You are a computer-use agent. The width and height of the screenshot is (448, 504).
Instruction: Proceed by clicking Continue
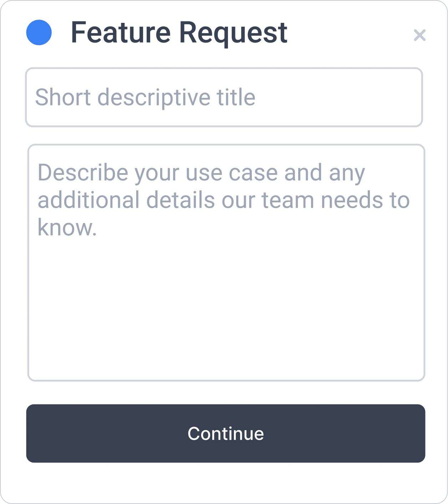[225, 433]
